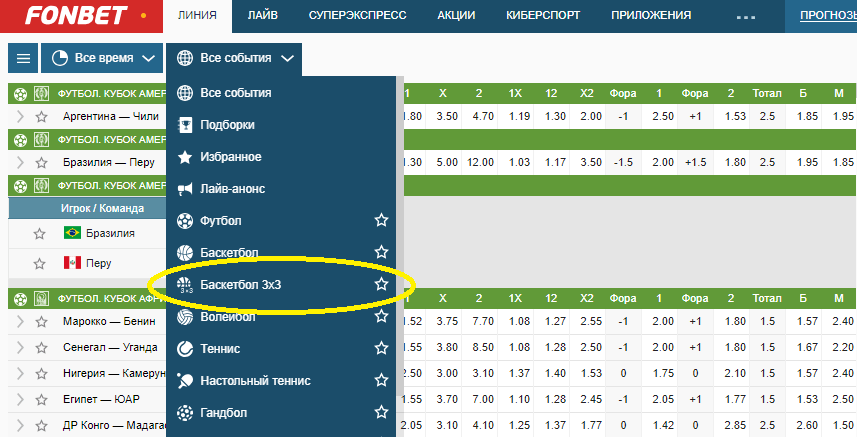Open the Нигерия — Камерун match
The height and width of the screenshot is (437, 857).
point(114,374)
